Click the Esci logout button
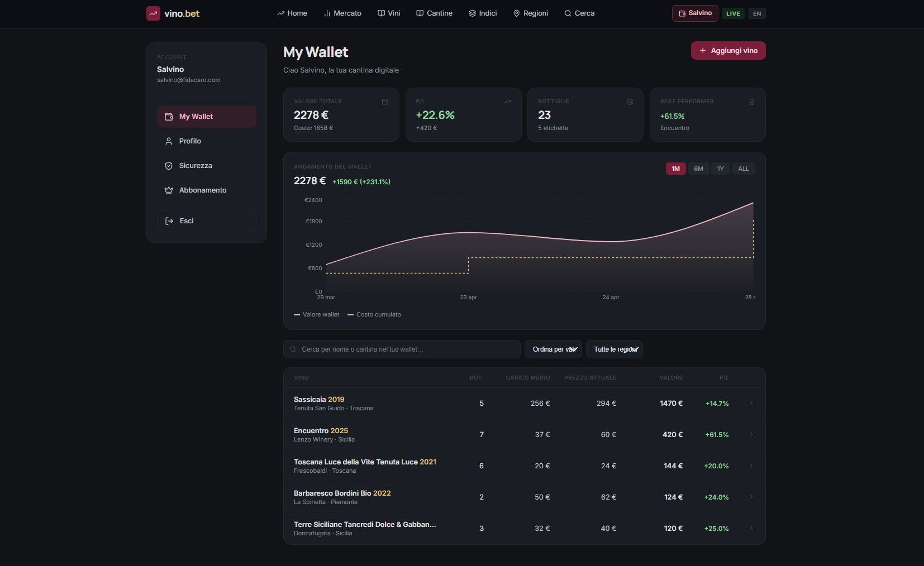 [207, 221]
